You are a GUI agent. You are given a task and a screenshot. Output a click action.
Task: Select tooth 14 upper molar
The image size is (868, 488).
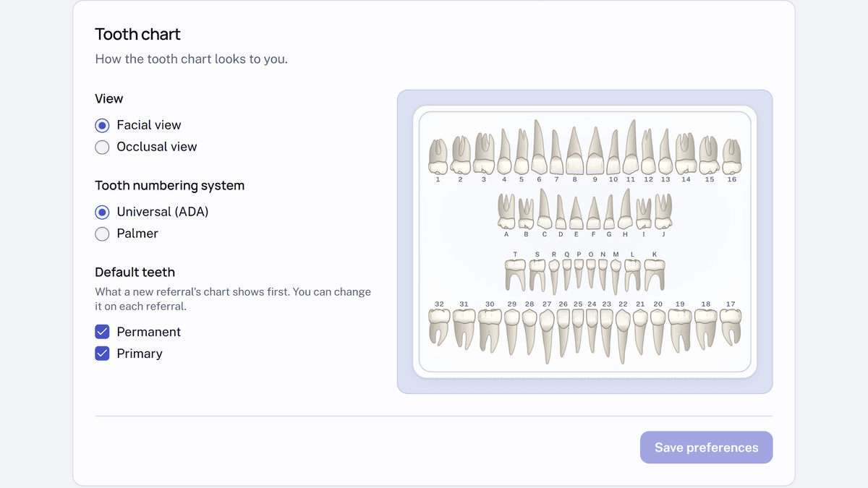click(686, 153)
